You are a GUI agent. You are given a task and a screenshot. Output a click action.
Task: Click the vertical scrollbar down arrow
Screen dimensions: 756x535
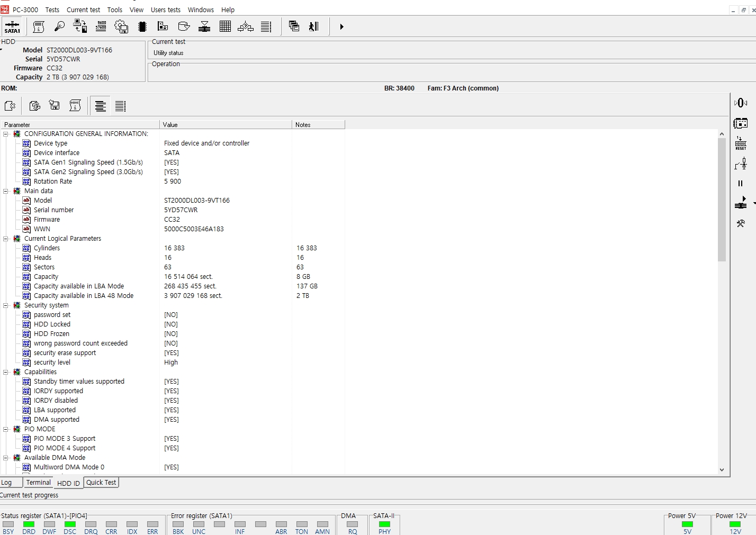coord(722,469)
